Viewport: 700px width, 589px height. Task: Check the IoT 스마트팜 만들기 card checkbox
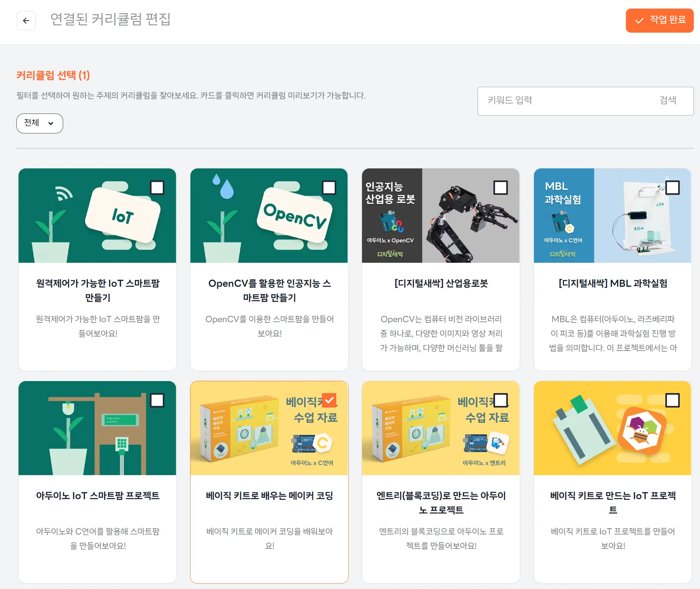(157, 188)
